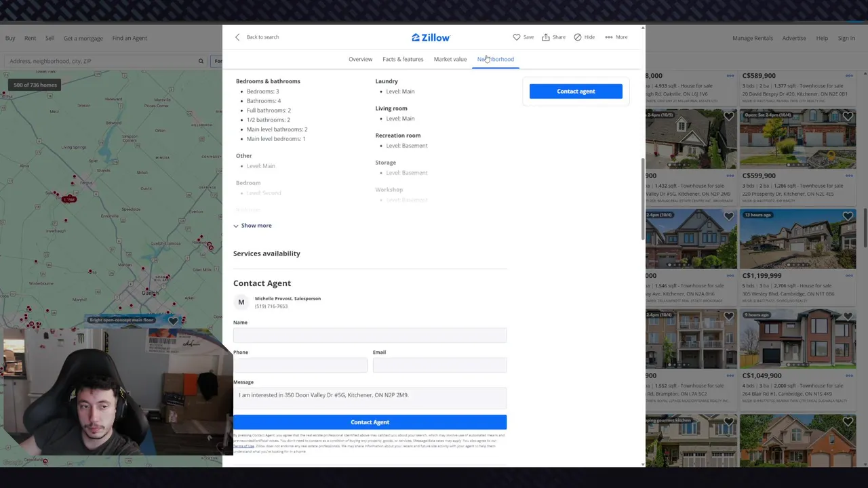Click the Email input field
Screen dimensions: 868x488
point(439,365)
